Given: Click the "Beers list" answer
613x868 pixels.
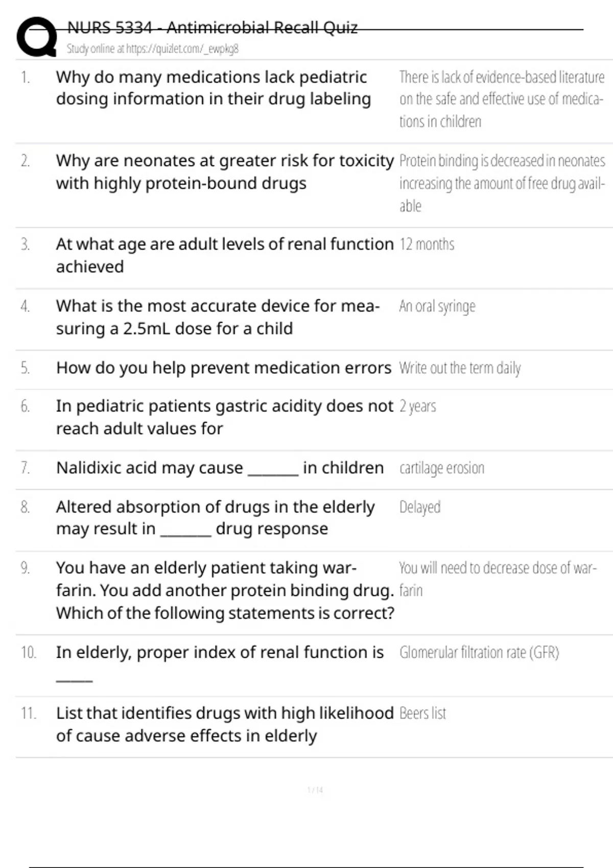Looking at the screenshot, I should 422,713.
